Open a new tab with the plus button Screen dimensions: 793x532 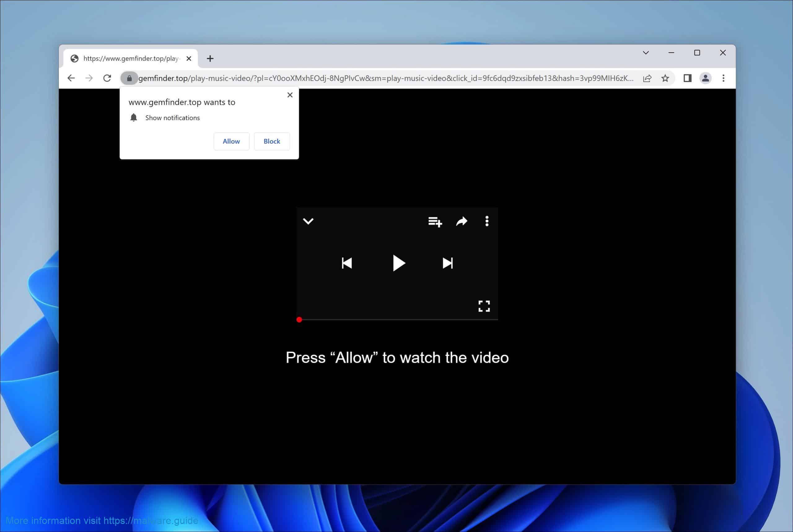(x=210, y=59)
